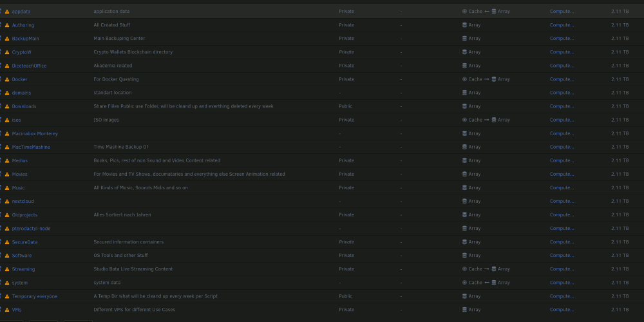Click the Cache icon in isos row

coord(464,120)
